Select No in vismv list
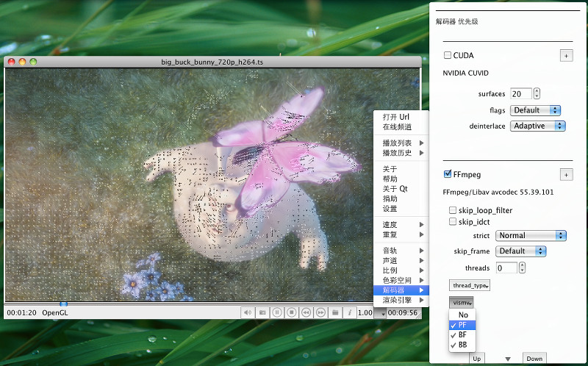 click(462, 315)
